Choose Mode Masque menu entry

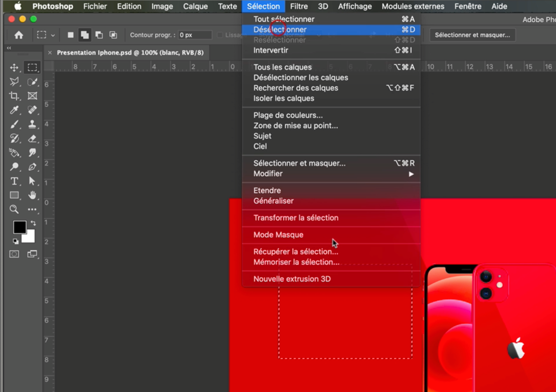(331, 235)
